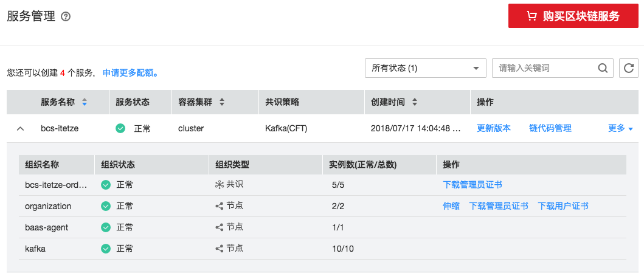Sort by 容器集群 column arrows

coord(222,102)
